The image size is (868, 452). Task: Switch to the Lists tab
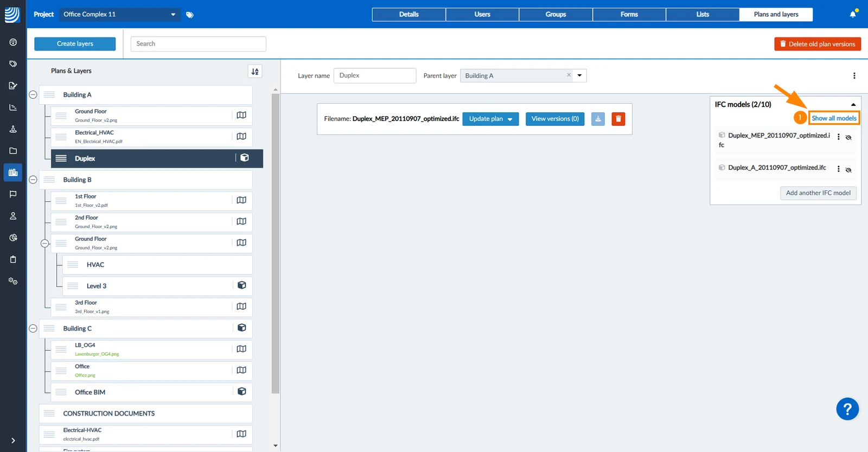pyautogui.click(x=703, y=15)
